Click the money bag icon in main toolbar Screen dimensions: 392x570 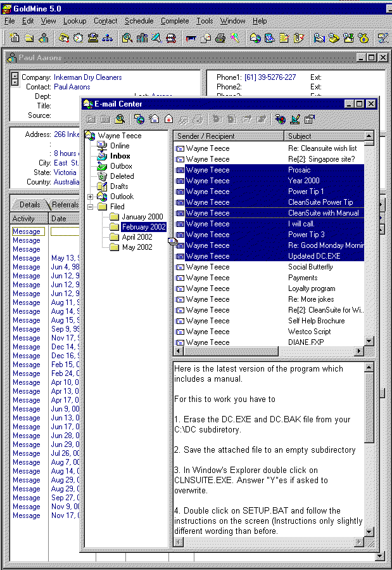363,37
